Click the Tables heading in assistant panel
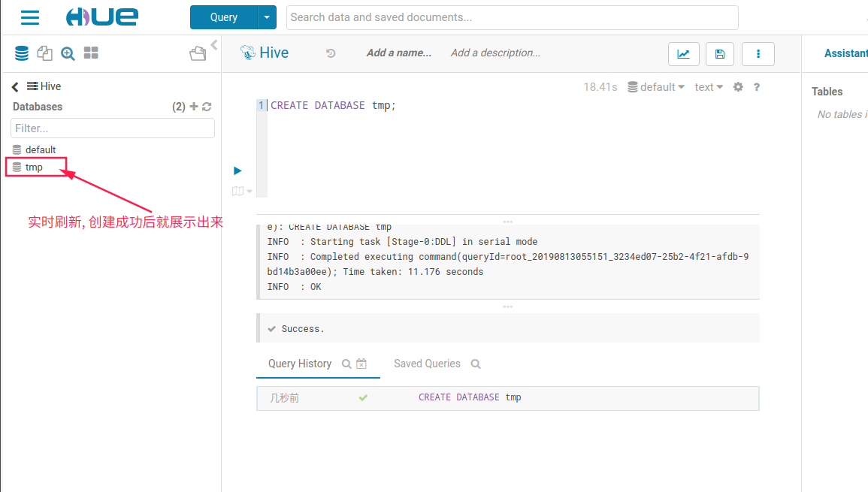 point(827,92)
